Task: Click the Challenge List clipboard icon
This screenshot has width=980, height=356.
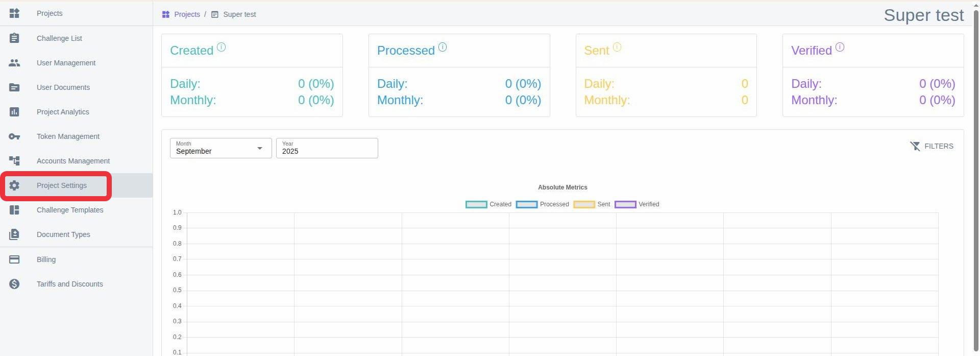Action: [14, 38]
